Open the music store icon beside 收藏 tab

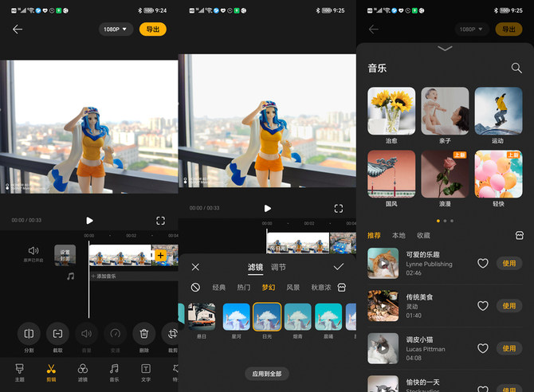[520, 235]
